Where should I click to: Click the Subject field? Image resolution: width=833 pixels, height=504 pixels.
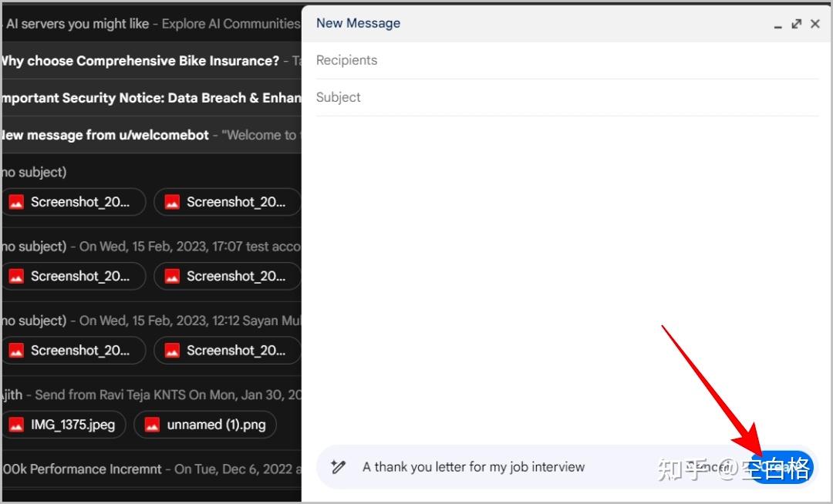click(567, 98)
